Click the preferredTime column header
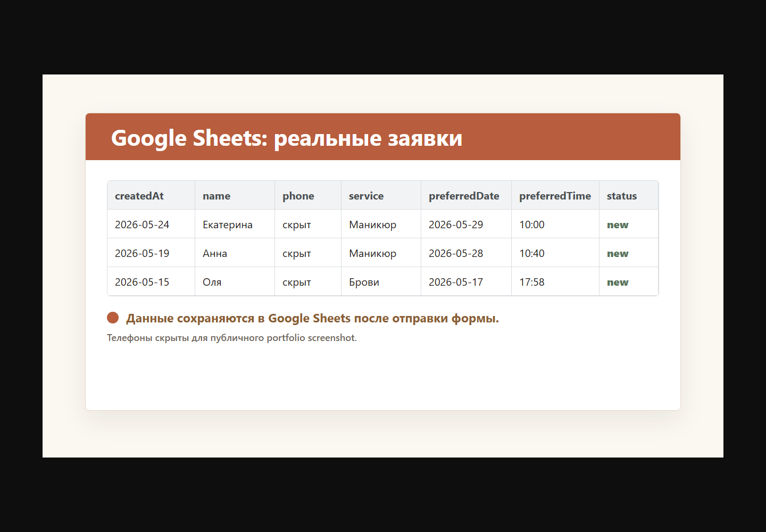Image resolution: width=766 pixels, height=532 pixels. [x=555, y=195]
